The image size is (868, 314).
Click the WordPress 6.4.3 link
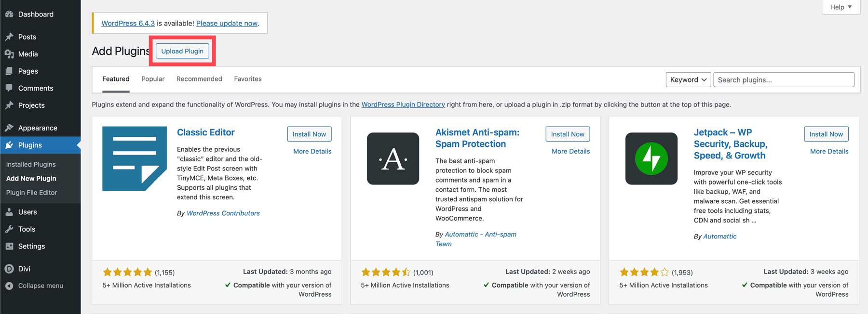point(128,23)
